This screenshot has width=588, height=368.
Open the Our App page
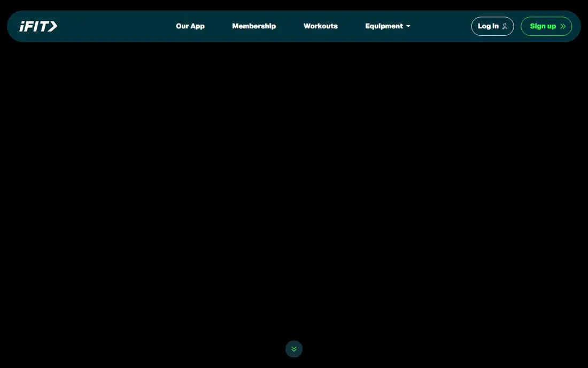[190, 26]
